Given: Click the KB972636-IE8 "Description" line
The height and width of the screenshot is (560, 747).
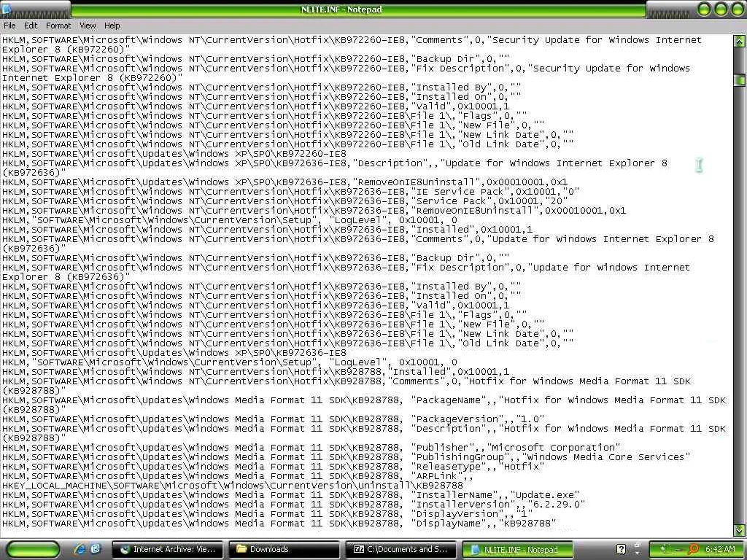Looking at the screenshot, I should pyautogui.click(x=335, y=168).
